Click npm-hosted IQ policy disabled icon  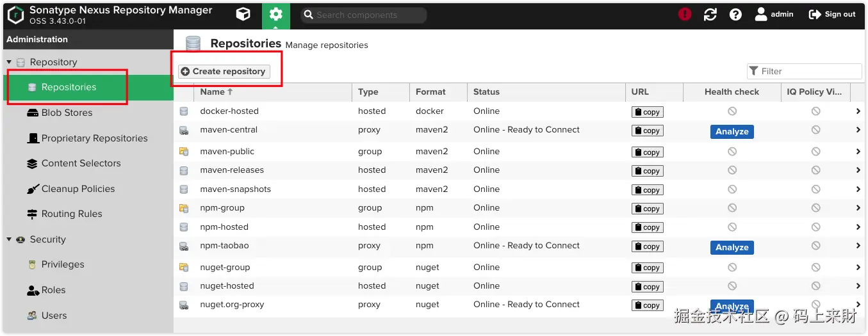click(x=816, y=227)
